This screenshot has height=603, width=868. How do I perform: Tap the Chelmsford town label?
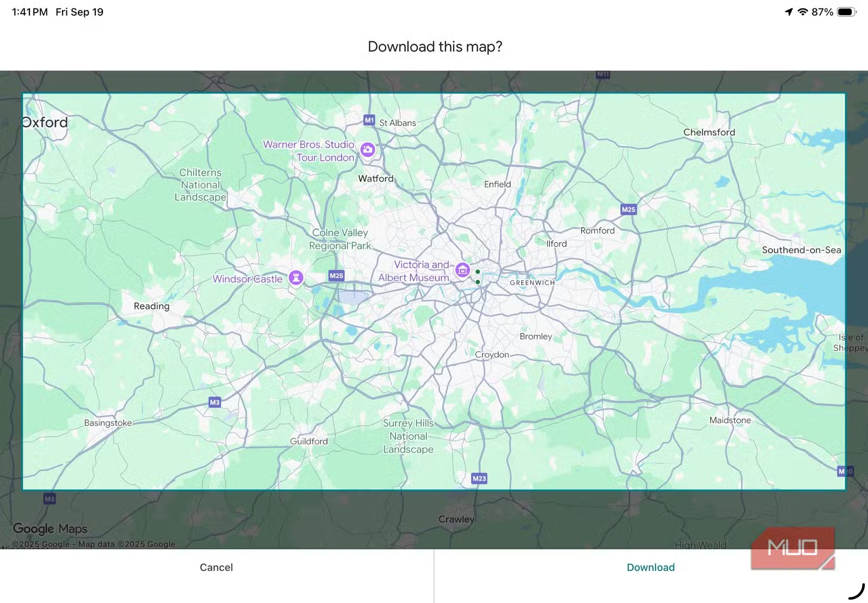coord(709,132)
